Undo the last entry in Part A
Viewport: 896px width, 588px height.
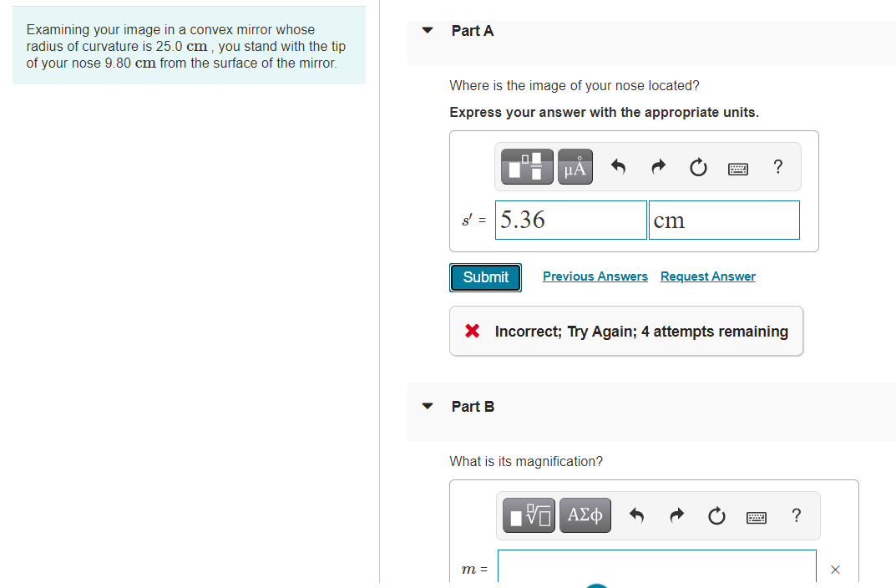(618, 167)
